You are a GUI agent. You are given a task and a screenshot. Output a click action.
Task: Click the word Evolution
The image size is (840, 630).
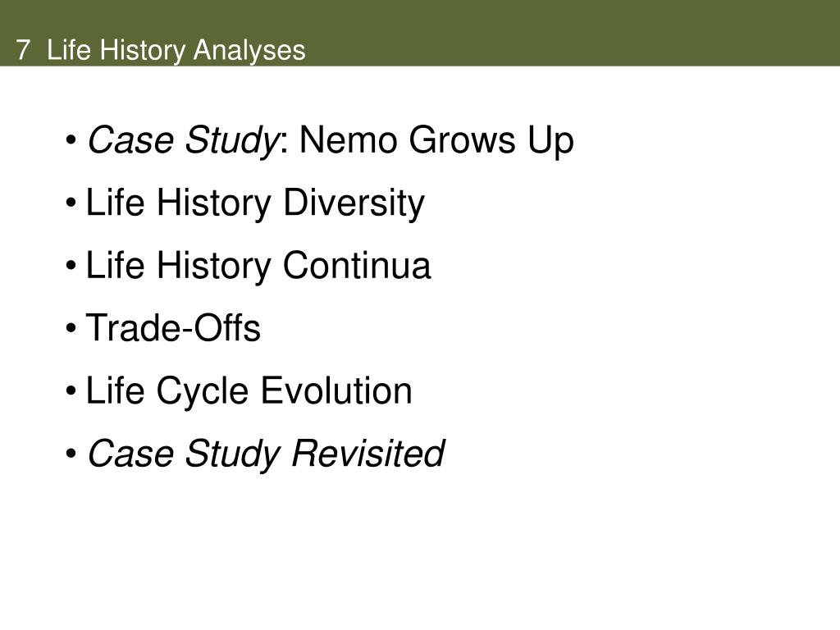tap(336, 391)
